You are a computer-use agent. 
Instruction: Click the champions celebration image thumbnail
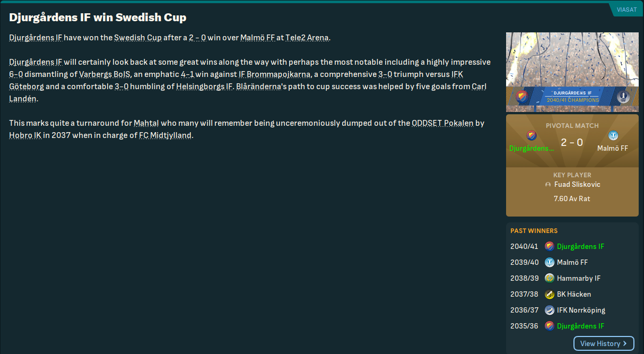click(x=572, y=58)
